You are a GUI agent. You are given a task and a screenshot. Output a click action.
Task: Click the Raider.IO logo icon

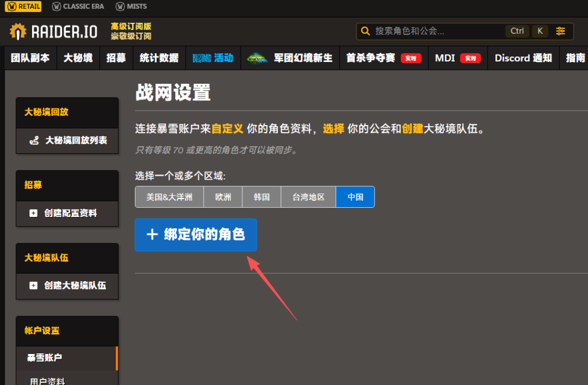pyautogui.click(x=18, y=32)
